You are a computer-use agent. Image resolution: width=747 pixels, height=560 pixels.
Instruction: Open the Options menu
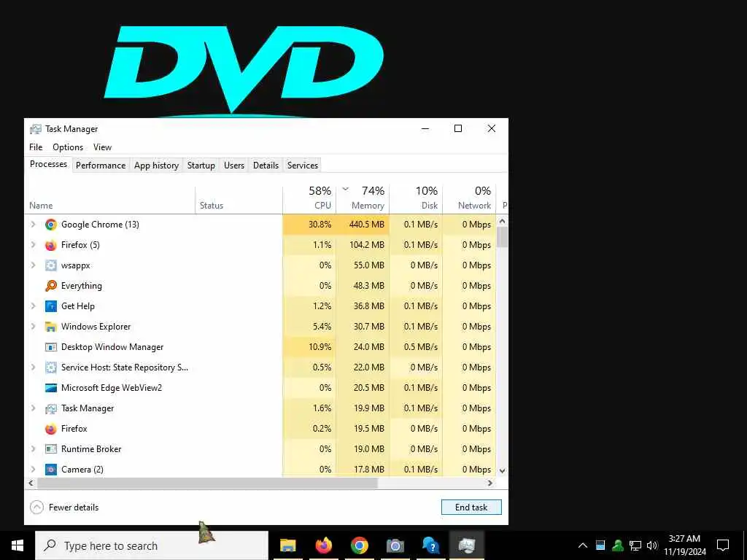(68, 147)
